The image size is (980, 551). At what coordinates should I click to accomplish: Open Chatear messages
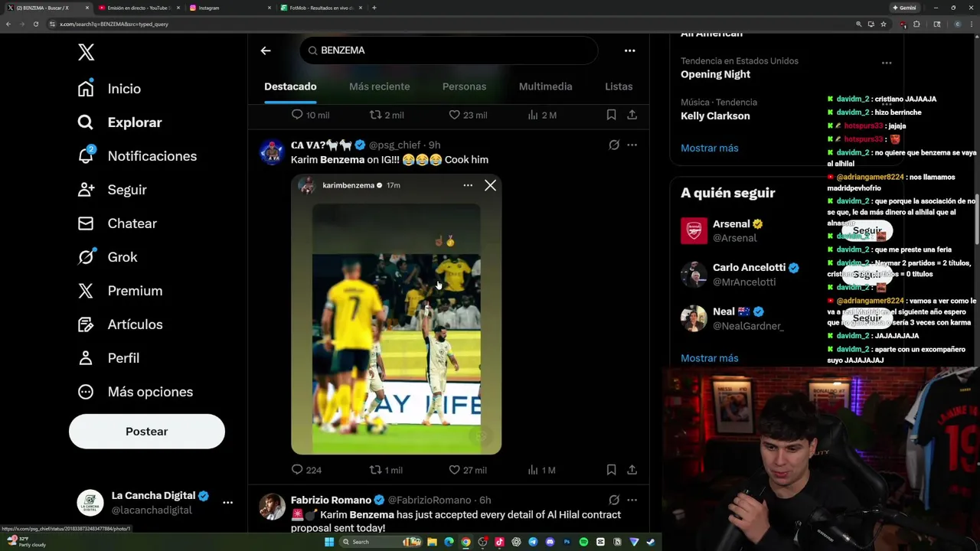tap(117, 223)
